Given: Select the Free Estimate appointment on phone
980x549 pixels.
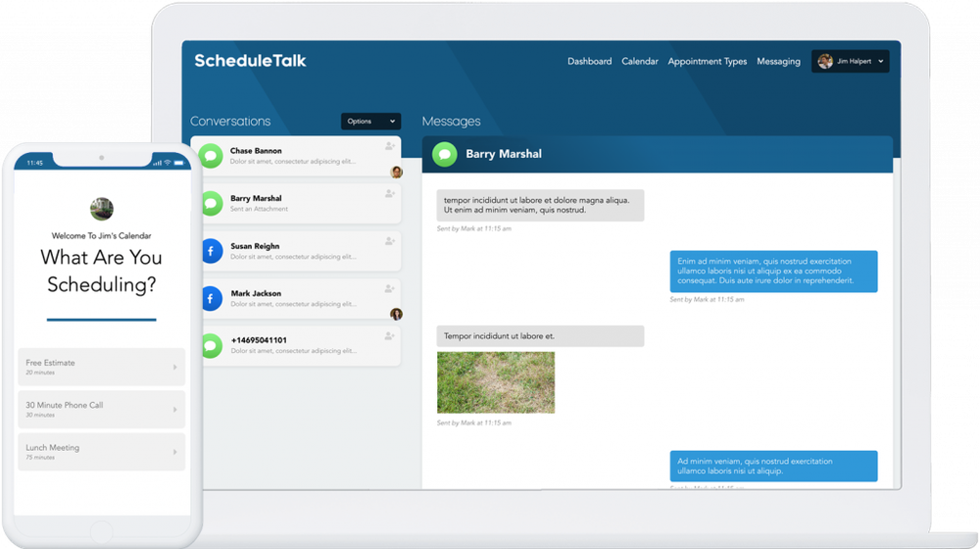Looking at the screenshot, I should (101, 367).
